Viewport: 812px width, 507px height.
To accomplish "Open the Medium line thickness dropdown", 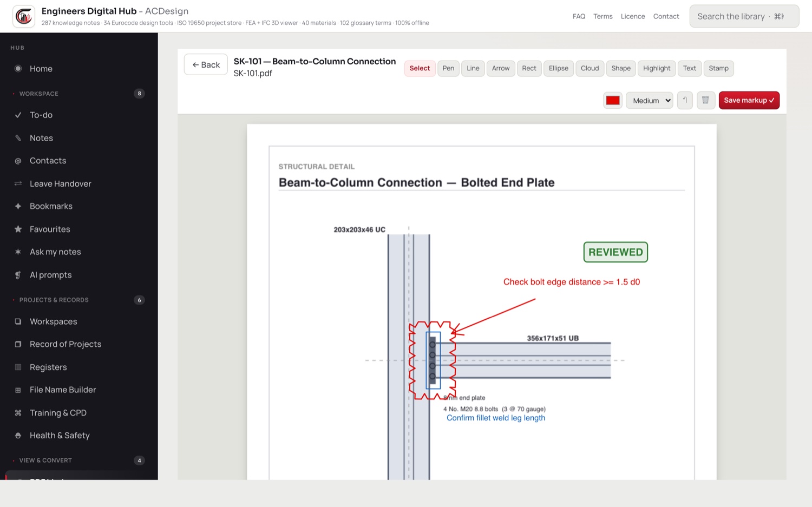I will tap(650, 100).
